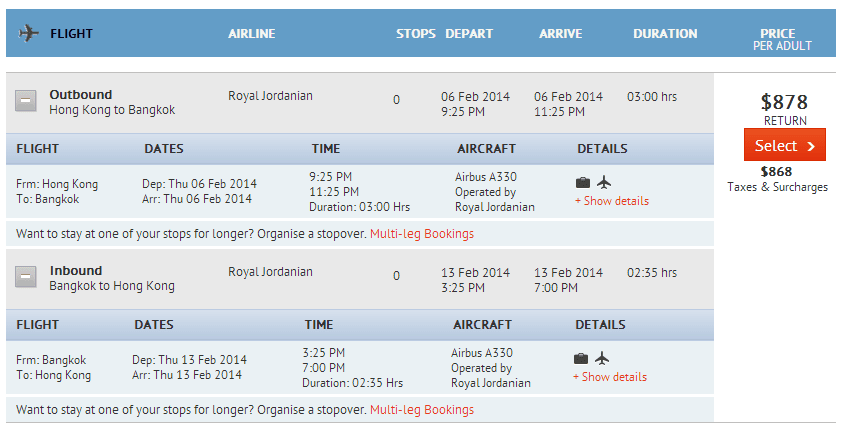
Task: Collapse the Outbound flight section
Action: coord(26,102)
